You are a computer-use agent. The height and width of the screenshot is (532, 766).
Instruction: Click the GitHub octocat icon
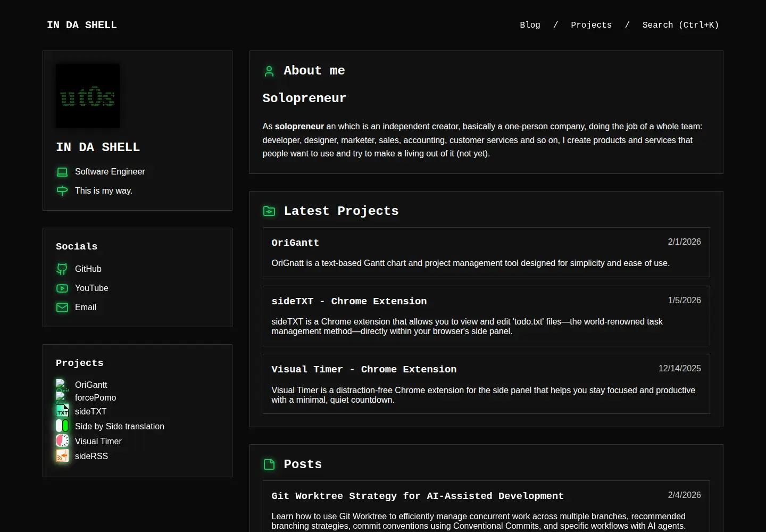tap(62, 269)
